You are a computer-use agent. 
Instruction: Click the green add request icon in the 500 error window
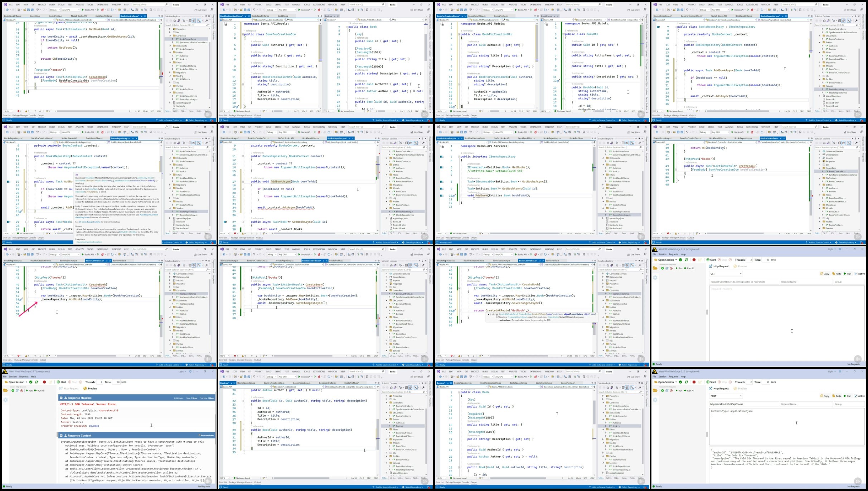13,391
